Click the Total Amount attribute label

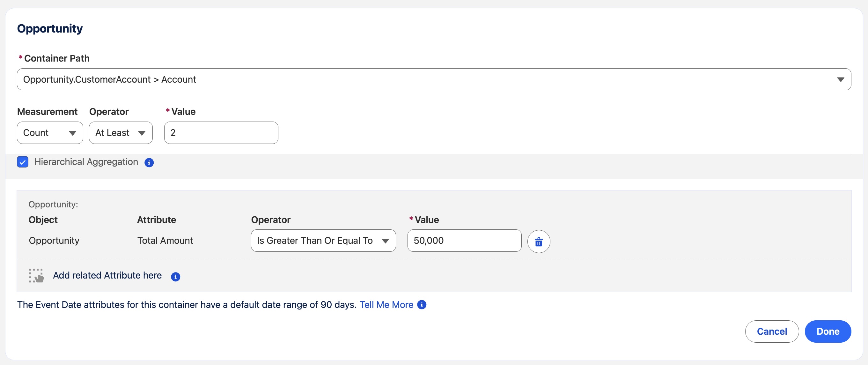point(165,240)
